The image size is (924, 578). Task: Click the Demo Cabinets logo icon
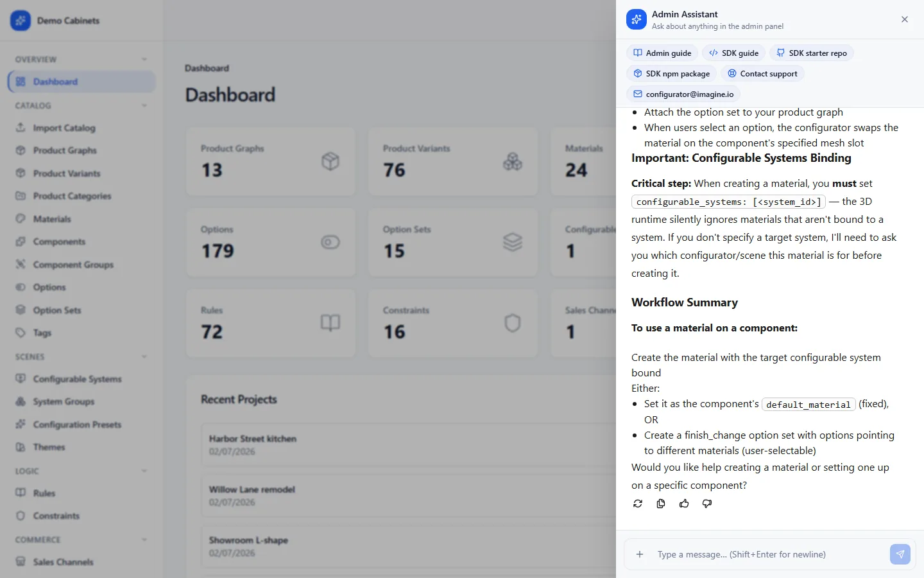[21, 21]
